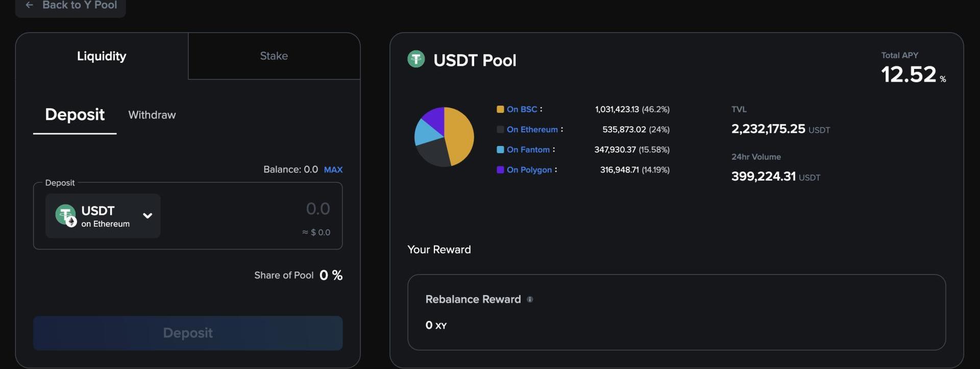Select the Liquidity tab

pos(102,56)
